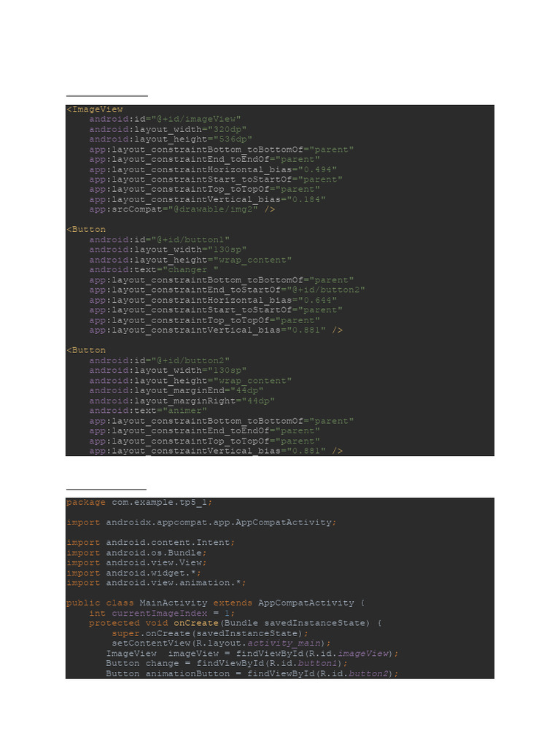Click the "import android.os.Bundle;" line
Image resolution: width=560 pixels, height=747 pixels.
pyautogui.click(x=136, y=553)
